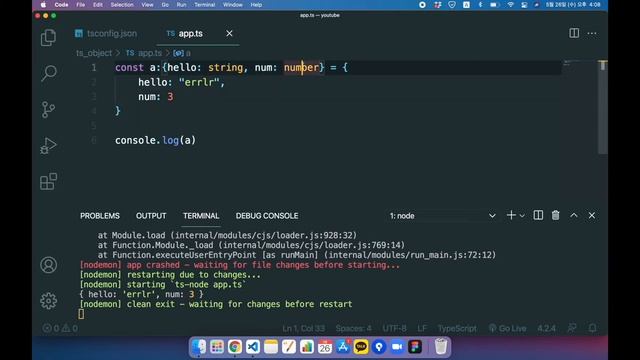Click the 'string' type on line 1
The image size is (640, 360).
click(x=225, y=67)
